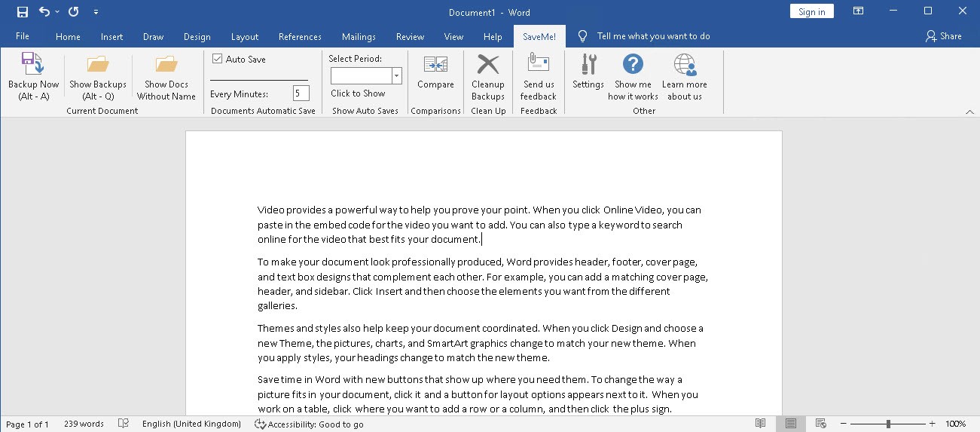The image size is (980, 432).
Task: Switch to Read Mode view
Action: pyautogui.click(x=761, y=424)
